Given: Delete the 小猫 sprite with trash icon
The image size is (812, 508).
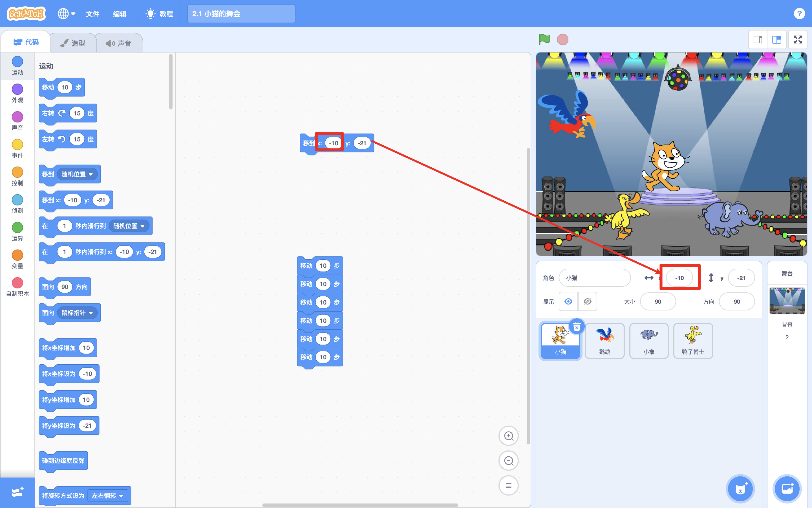Looking at the screenshot, I should coord(577,327).
